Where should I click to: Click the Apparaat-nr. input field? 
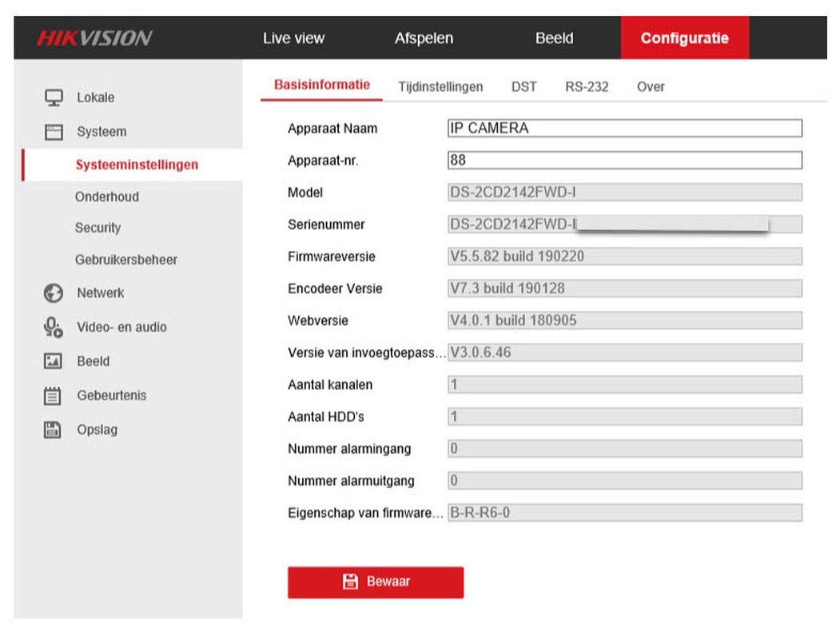(625, 160)
